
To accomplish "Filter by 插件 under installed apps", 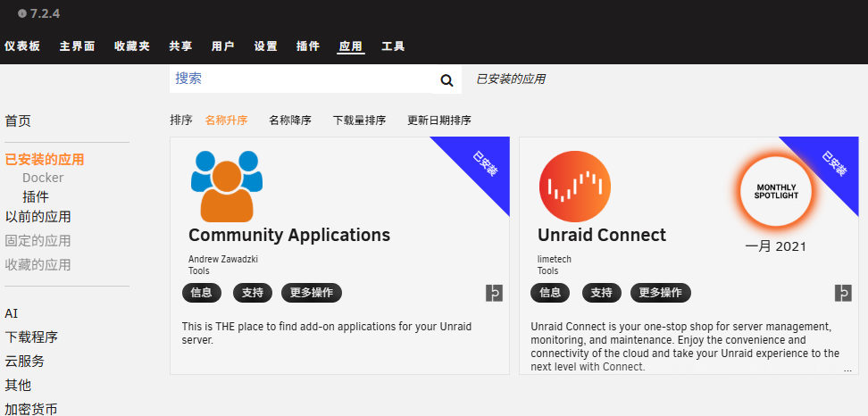I will pyautogui.click(x=36, y=197).
